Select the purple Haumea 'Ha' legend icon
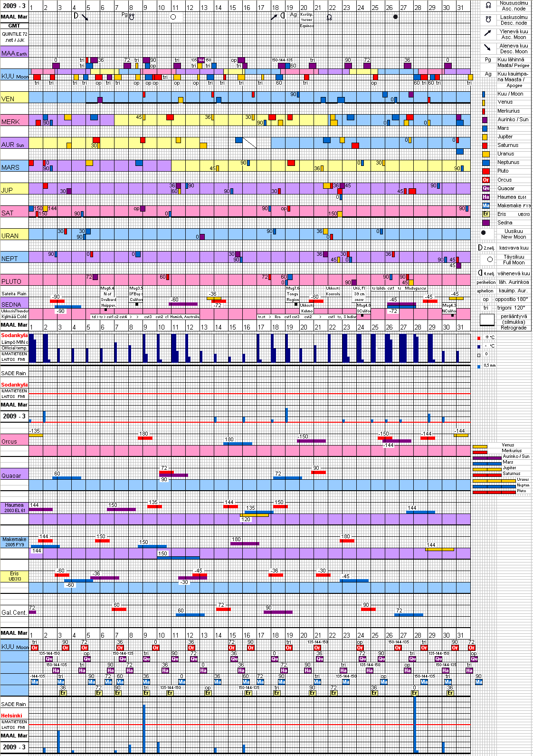 tap(485, 197)
